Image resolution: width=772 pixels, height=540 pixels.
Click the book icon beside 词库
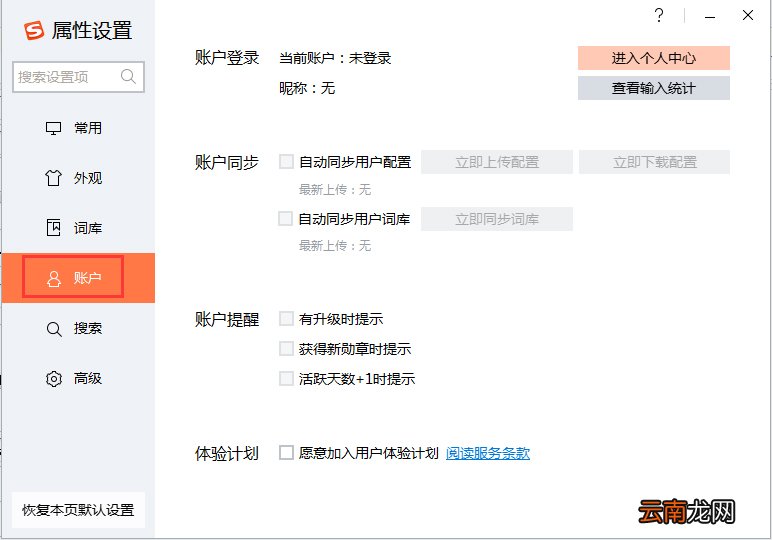53,228
